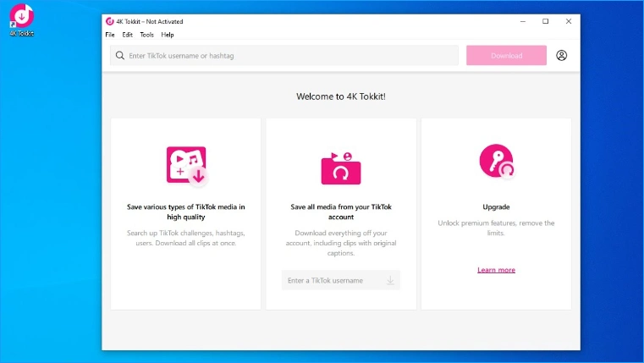
Task: Open 4K Tokkit desktop shortcut icon
Action: pyautogui.click(x=22, y=19)
